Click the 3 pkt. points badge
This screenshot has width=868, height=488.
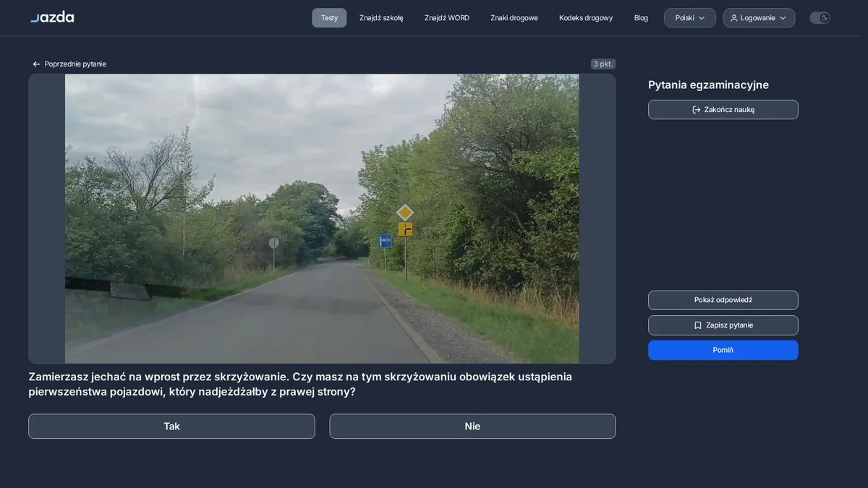click(x=603, y=64)
